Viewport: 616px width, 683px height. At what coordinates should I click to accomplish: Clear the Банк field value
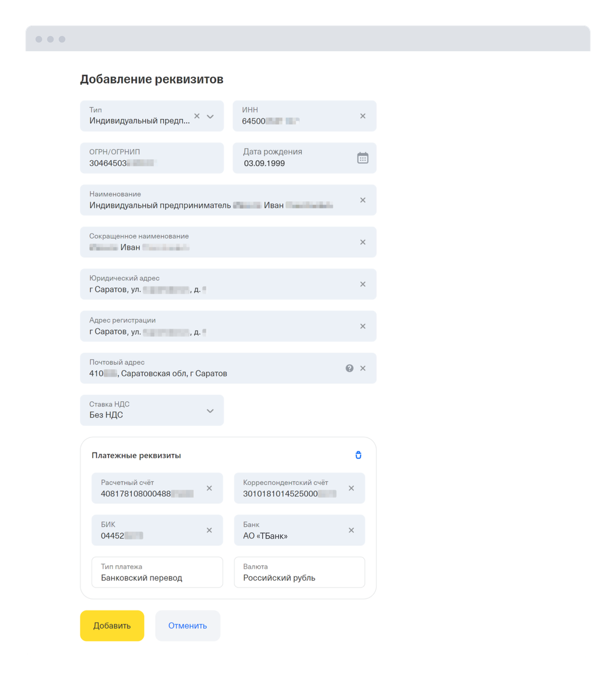352,530
